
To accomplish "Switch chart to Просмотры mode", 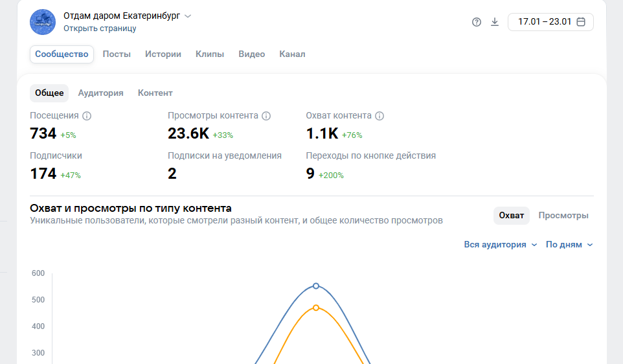I will click(563, 216).
